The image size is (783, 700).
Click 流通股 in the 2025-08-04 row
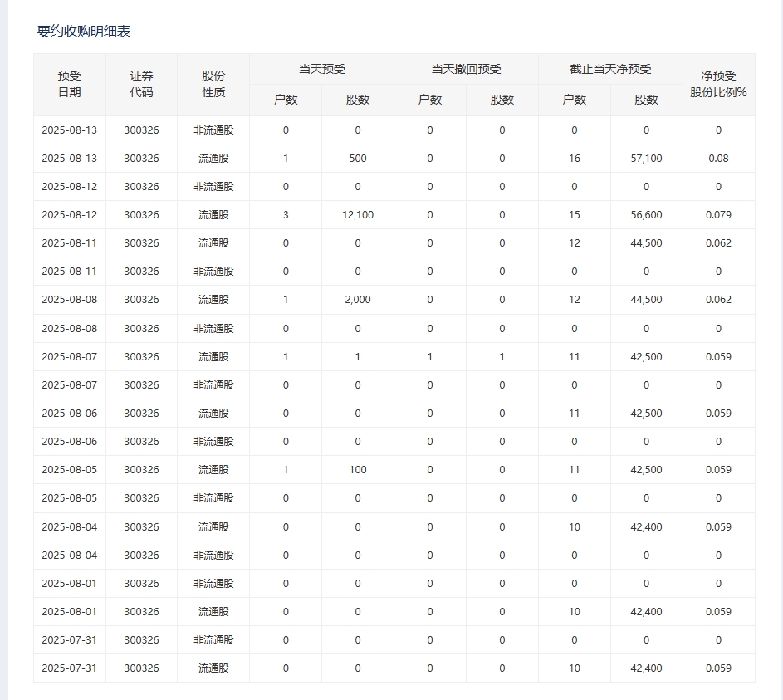click(213, 527)
